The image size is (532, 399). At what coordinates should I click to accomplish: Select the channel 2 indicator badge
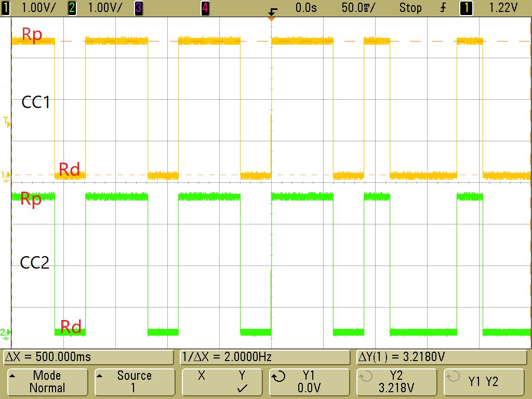point(72,8)
